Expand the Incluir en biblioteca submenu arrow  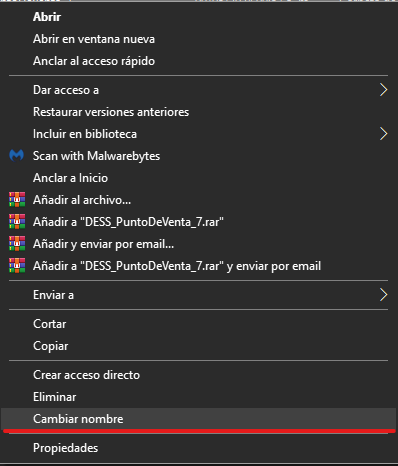point(383,134)
